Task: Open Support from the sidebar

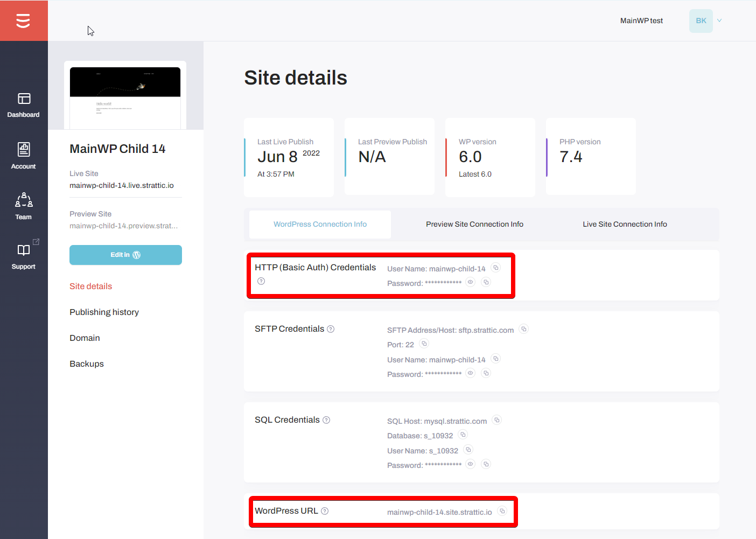Action: point(24,256)
